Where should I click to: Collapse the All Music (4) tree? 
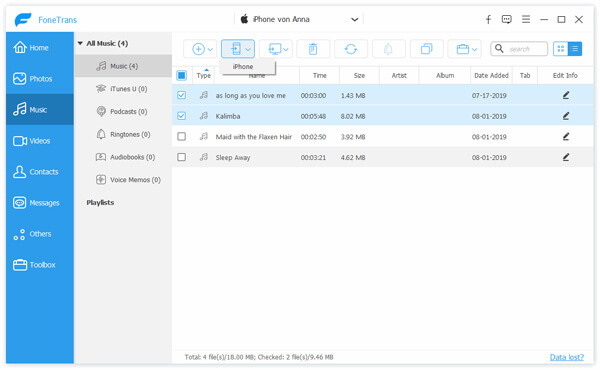(x=80, y=43)
